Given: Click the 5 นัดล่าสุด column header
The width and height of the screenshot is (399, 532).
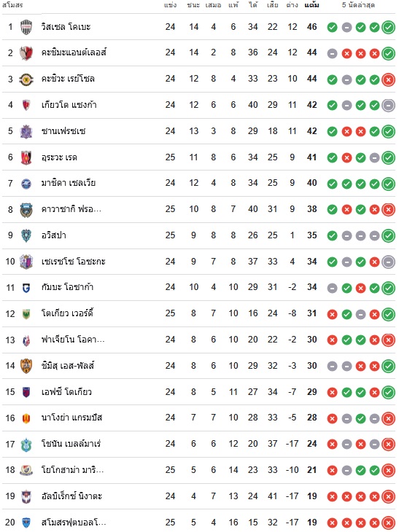Looking at the screenshot, I should click(x=358, y=5).
